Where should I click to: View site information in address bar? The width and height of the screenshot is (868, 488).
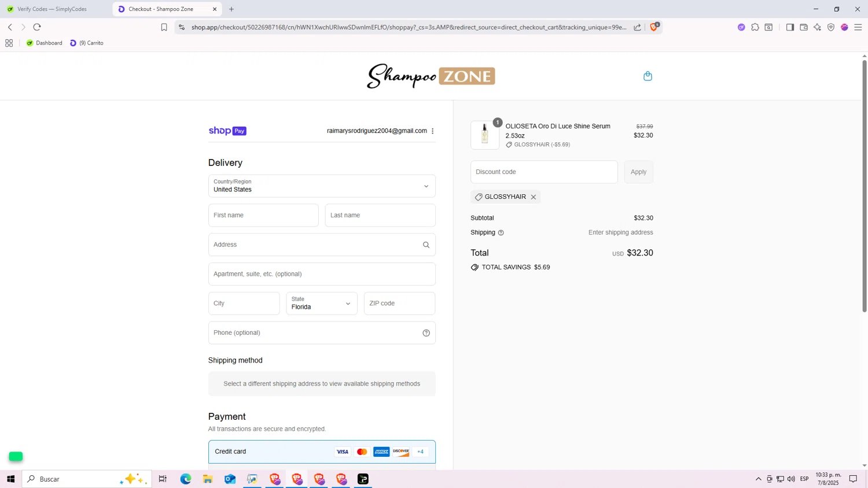[x=182, y=27]
